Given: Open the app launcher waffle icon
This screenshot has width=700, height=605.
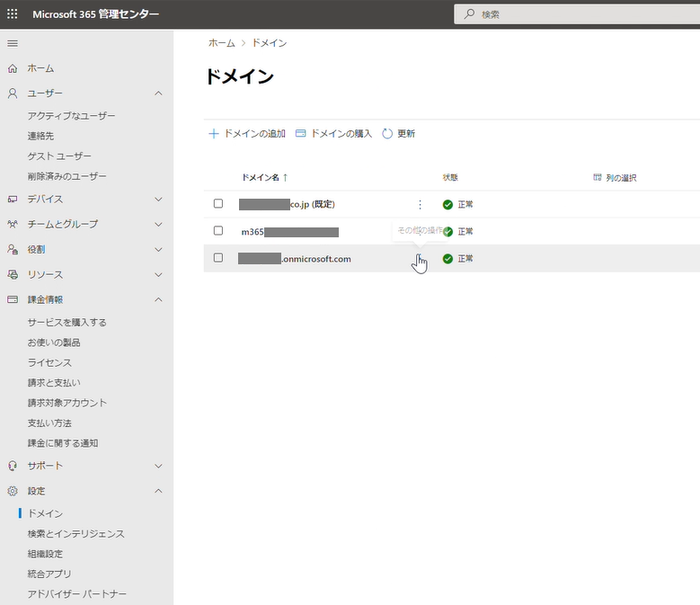Looking at the screenshot, I should pyautogui.click(x=13, y=13).
